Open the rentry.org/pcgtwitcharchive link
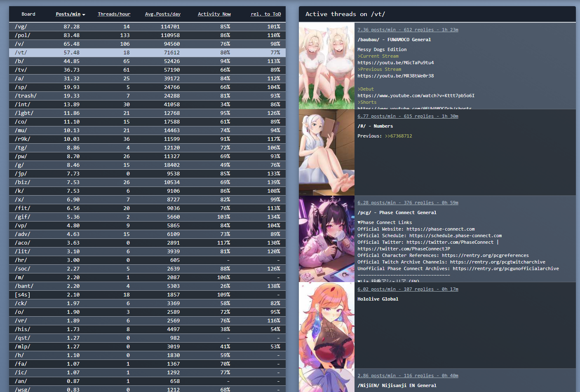Viewport: 580px width, 392px height. [498, 262]
